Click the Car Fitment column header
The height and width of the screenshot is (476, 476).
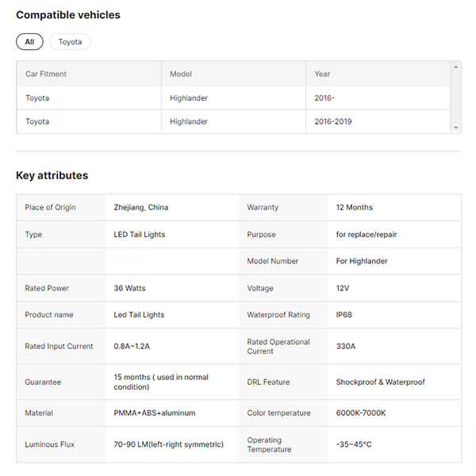(x=46, y=74)
